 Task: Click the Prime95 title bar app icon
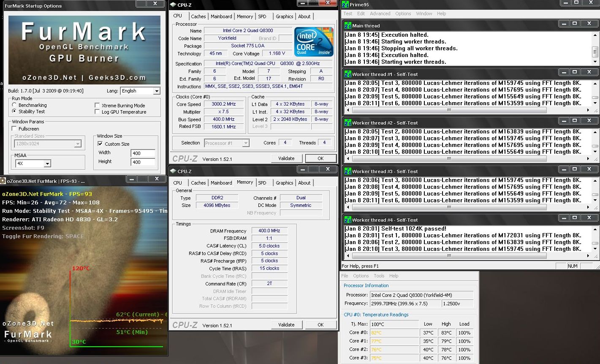[x=345, y=5]
